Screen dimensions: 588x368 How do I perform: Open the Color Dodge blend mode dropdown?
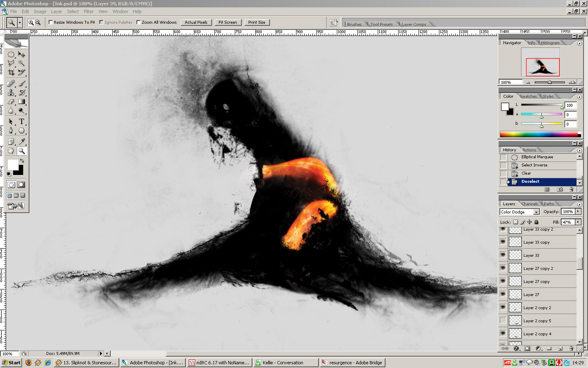click(x=536, y=212)
